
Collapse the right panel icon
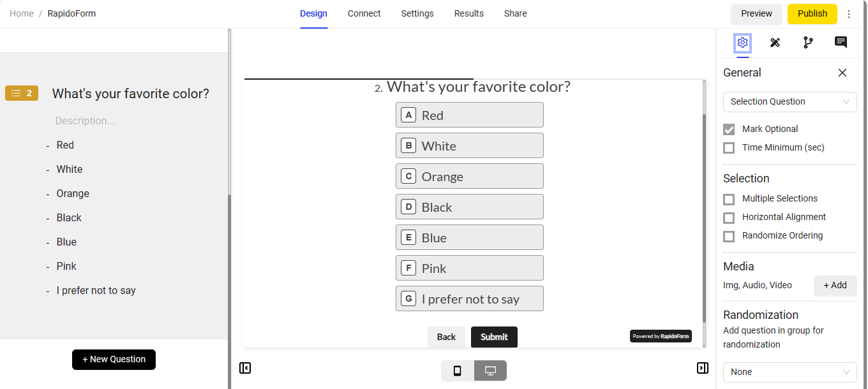(x=702, y=368)
